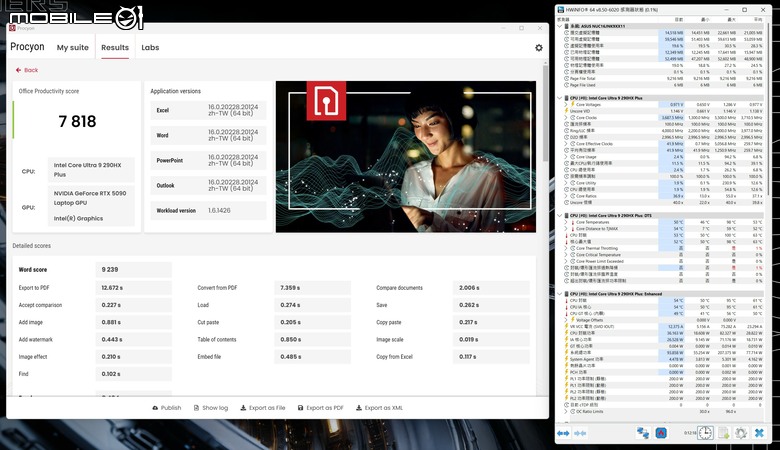Click the benchmark hero image of woman
The image size is (780, 450).
[x=406, y=157]
